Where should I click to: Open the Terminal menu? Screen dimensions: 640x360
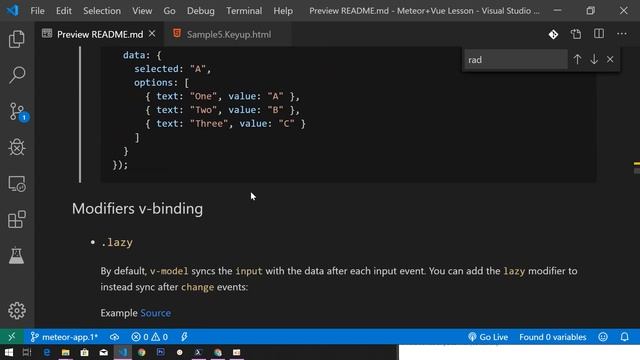click(244, 11)
